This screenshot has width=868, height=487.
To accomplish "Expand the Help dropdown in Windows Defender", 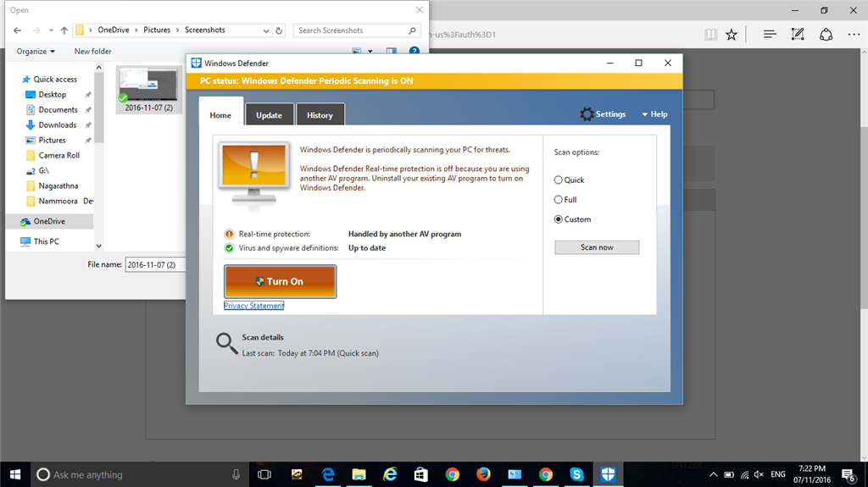I will coord(654,114).
